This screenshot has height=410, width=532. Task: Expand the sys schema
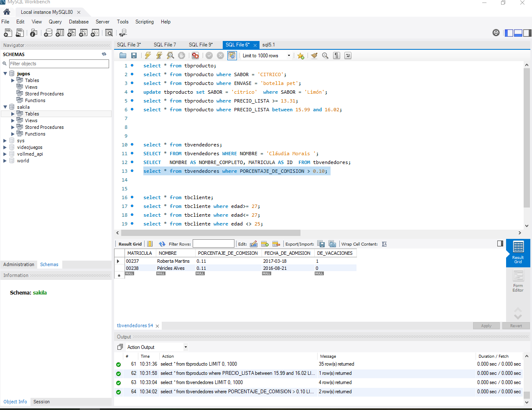5,141
